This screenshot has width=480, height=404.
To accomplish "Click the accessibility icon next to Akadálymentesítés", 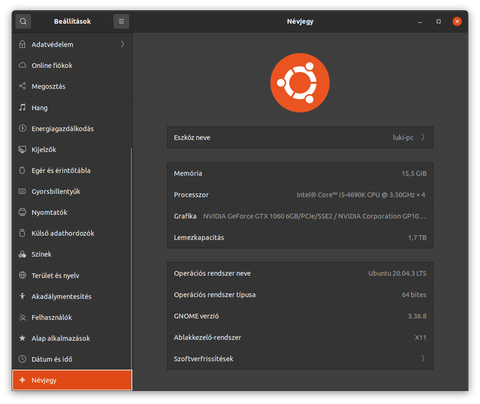I will pyautogui.click(x=22, y=296).
